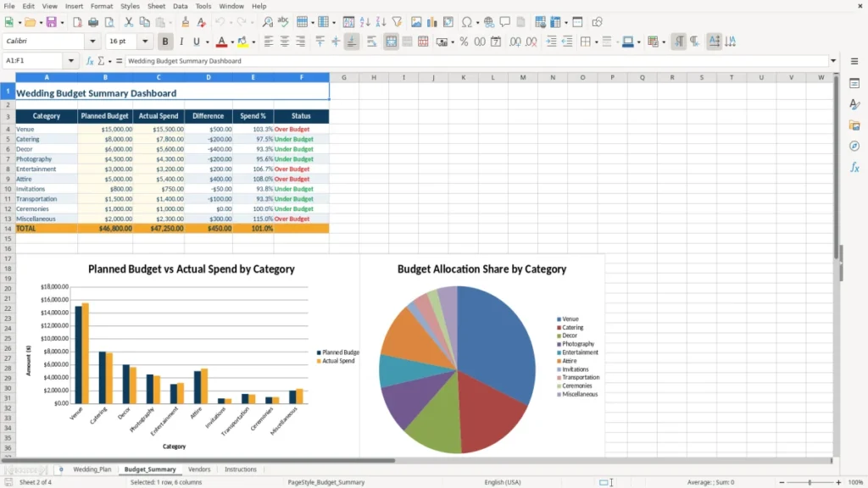The height and width of the screenshot is (488, 868).
Task: Insert special character omega icon
Action: (x=467, y=22)
